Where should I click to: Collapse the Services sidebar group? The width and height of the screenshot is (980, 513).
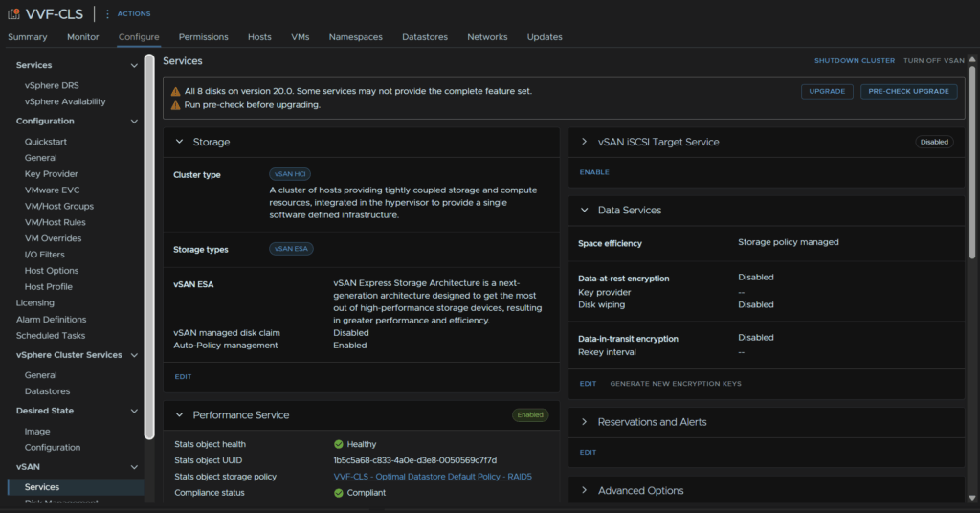point(134,66)
